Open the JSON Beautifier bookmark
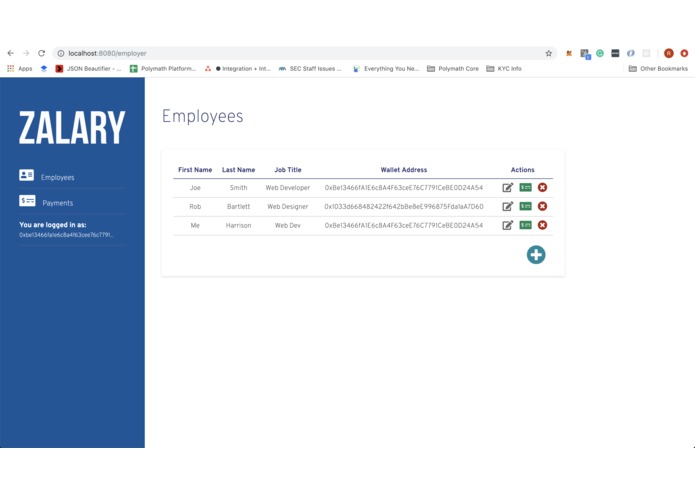 coord(88,69)
